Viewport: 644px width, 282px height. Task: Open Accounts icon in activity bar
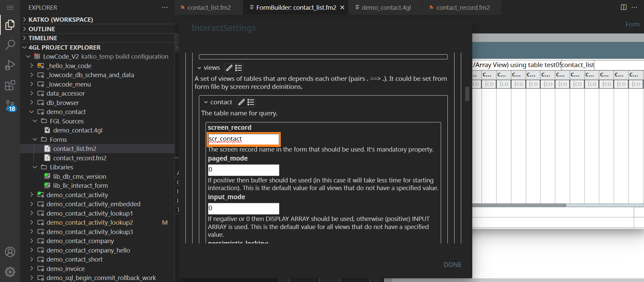coord(10,252)
